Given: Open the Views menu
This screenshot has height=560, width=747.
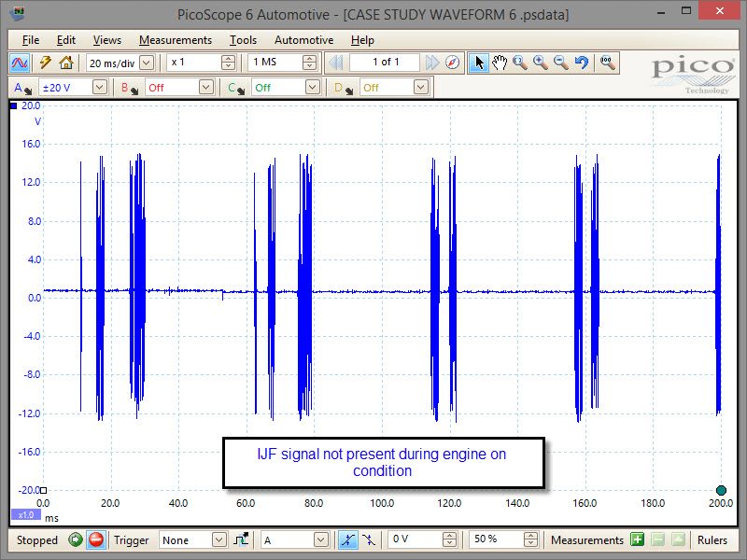Looking at the screenshot, I should click(107, 40).
